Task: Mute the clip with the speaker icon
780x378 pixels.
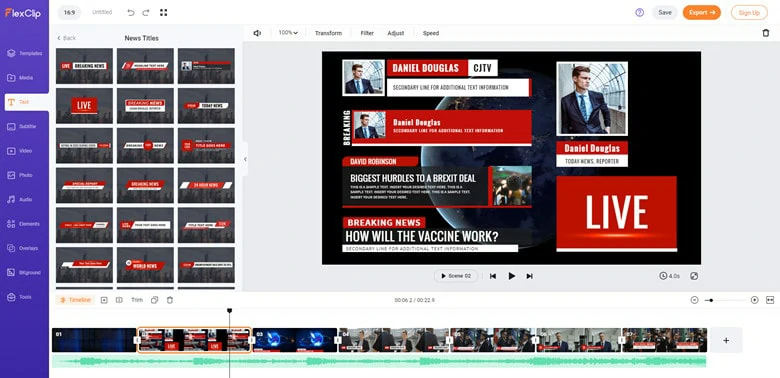Action: (x=257, y=33)
